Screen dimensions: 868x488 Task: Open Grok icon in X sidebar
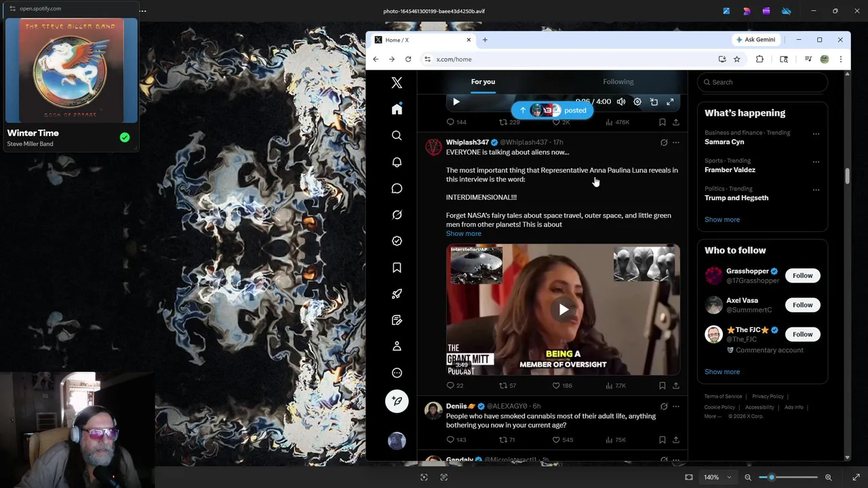click(397, 215)
